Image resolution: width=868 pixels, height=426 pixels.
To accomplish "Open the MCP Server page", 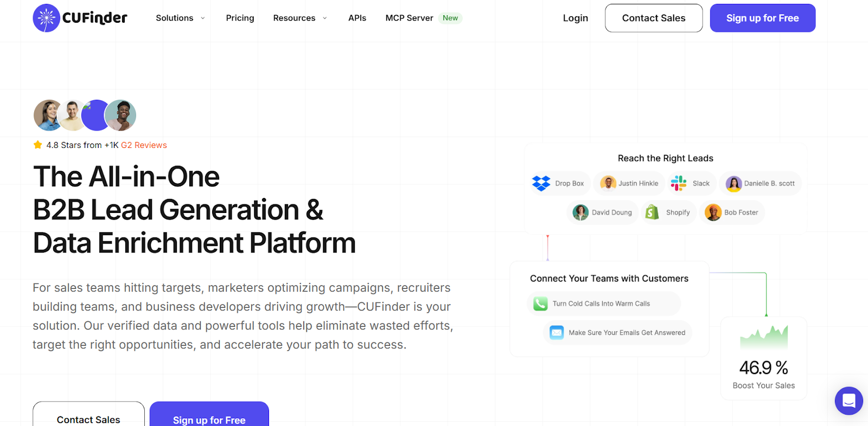I will click(409, 18).
